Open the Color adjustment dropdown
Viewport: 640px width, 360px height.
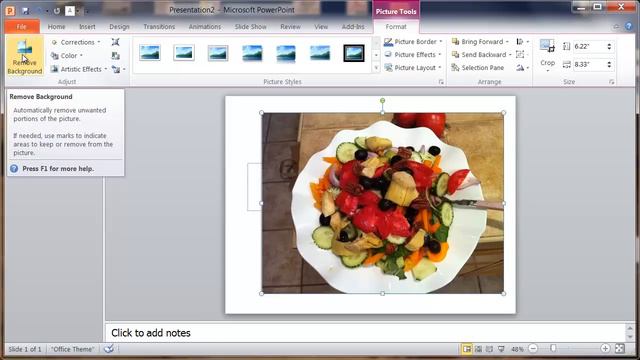[67, 56]
